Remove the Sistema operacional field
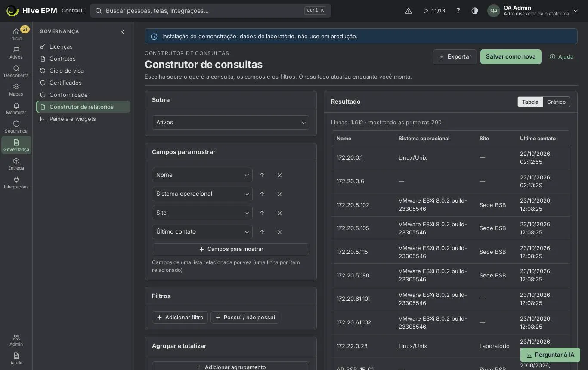 pyautogui.click(x=279, y=194)
